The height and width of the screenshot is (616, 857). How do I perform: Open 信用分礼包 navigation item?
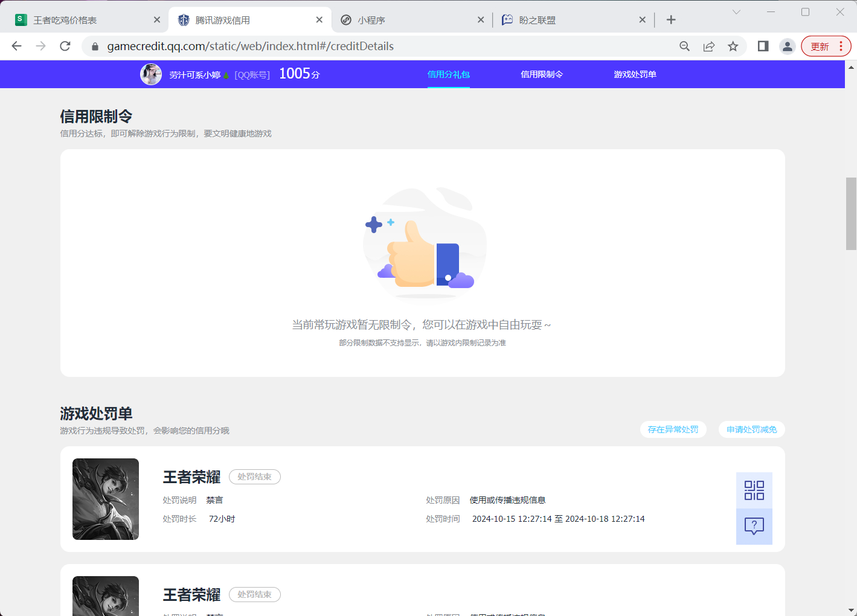tap(449, 74)
